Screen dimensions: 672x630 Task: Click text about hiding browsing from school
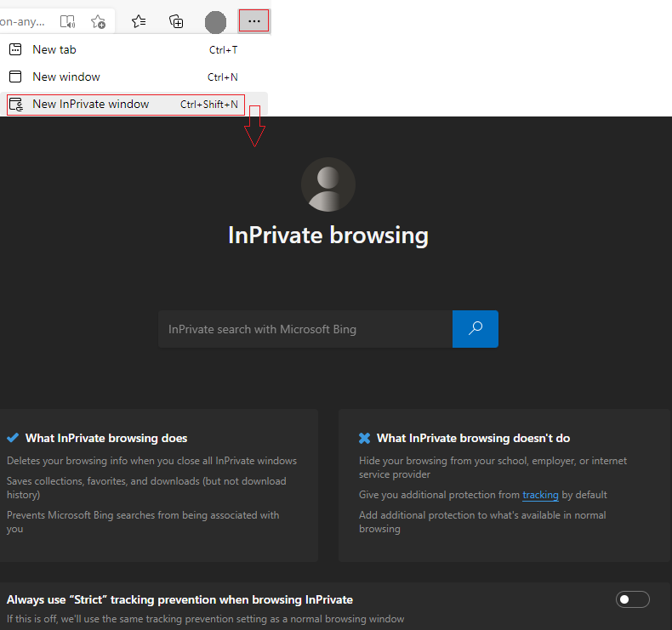click(x=493, y=468)
